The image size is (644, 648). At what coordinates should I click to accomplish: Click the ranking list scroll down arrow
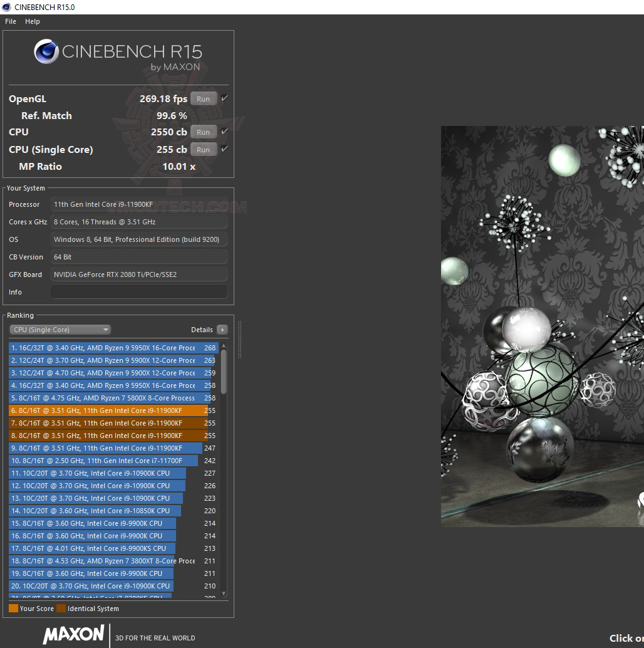[224, 593]
